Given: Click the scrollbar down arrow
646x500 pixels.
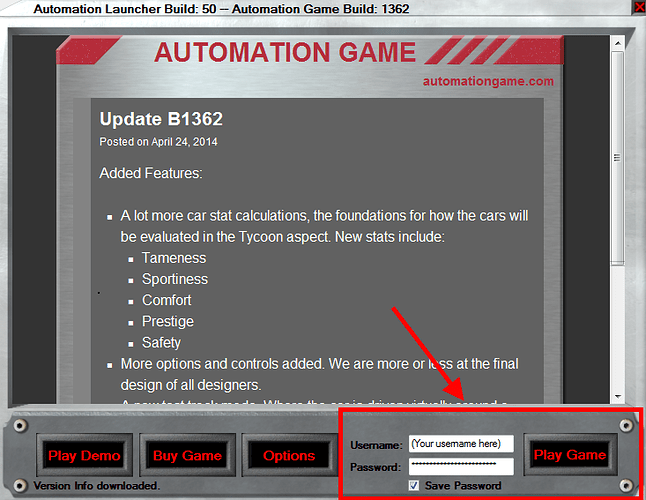Looking at the screenshot, I should [617, 396].
